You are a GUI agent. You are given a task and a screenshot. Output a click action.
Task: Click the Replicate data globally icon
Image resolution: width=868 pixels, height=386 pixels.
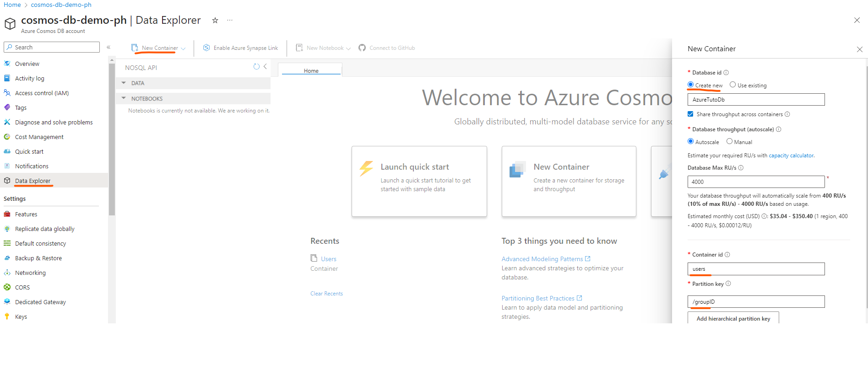coord(7,229)
